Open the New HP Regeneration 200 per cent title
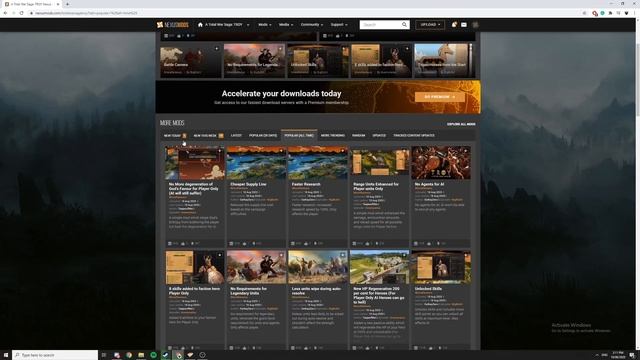Screen dimensions: 640x360 379,295
